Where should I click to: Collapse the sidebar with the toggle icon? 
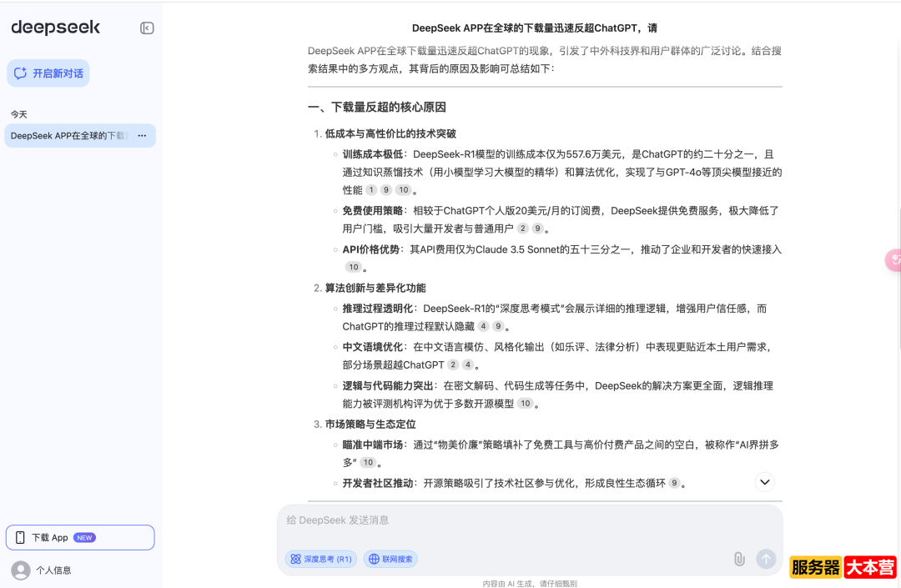(147, 28)
